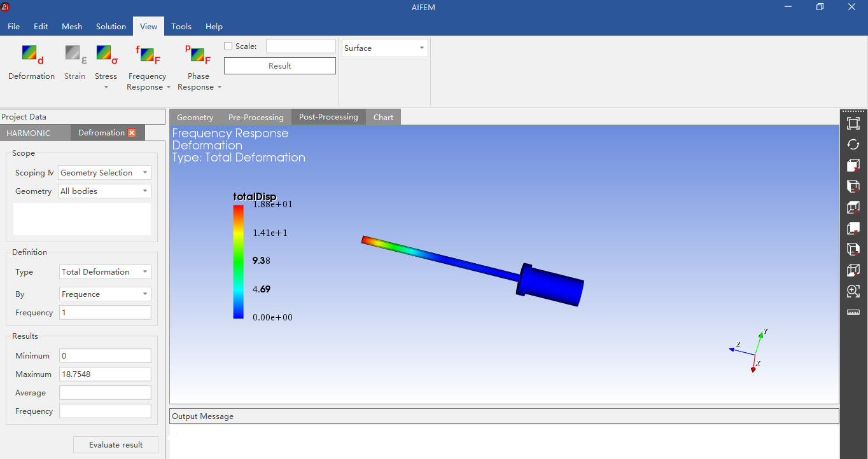The height and width of the screenshot is (459, 868).
Task: Click the Phase Response ribbon icon
Action: click(198, 55)
